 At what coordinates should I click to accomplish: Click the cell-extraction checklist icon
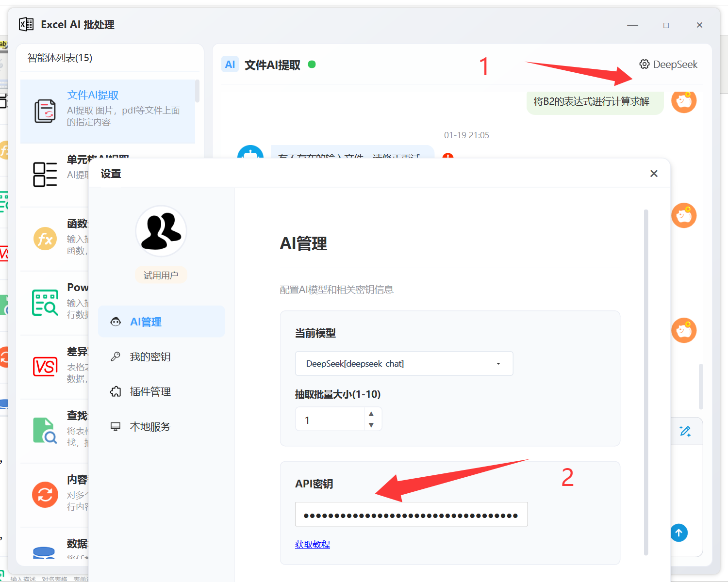click(x=45, y=175)
